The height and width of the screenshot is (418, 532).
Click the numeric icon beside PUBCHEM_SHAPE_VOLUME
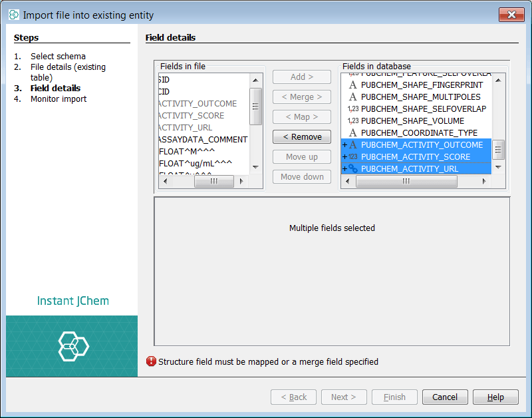pos(353,121)
